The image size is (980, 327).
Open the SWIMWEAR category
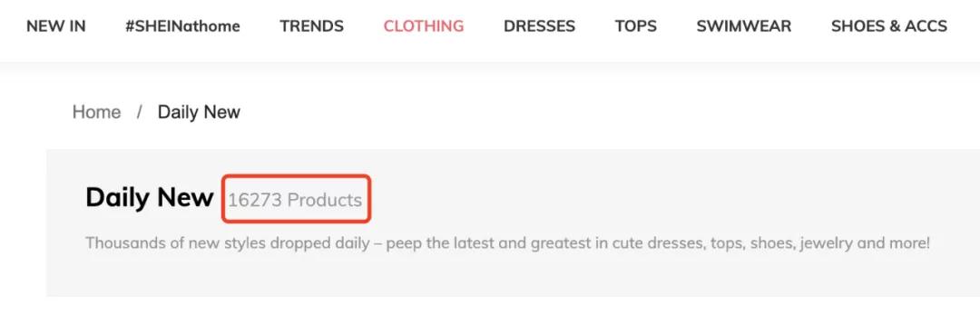coord(744,26)
